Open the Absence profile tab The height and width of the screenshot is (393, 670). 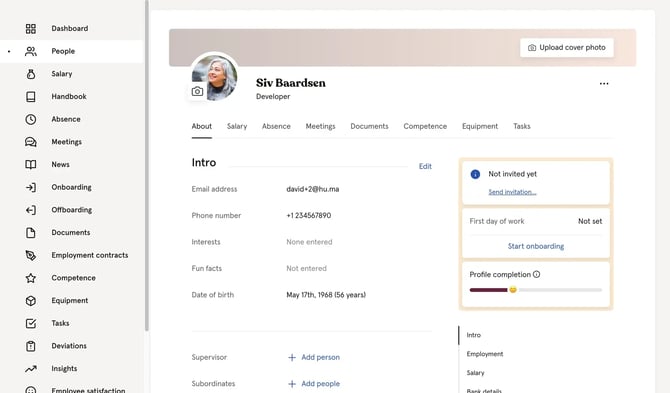click(x=276, y=126)
